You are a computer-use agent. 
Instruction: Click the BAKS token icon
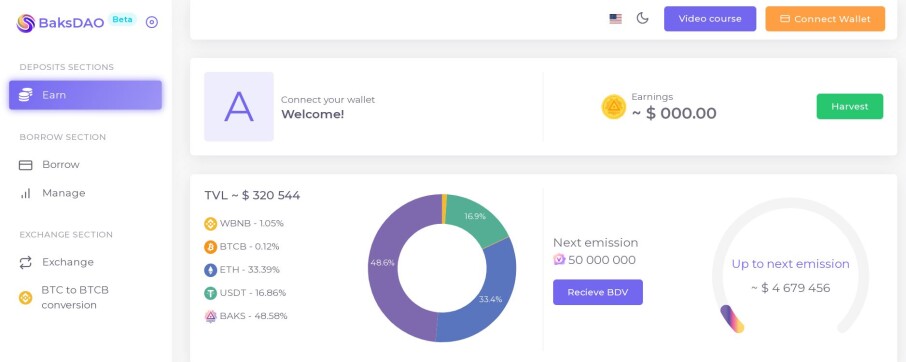pos(210,316)
